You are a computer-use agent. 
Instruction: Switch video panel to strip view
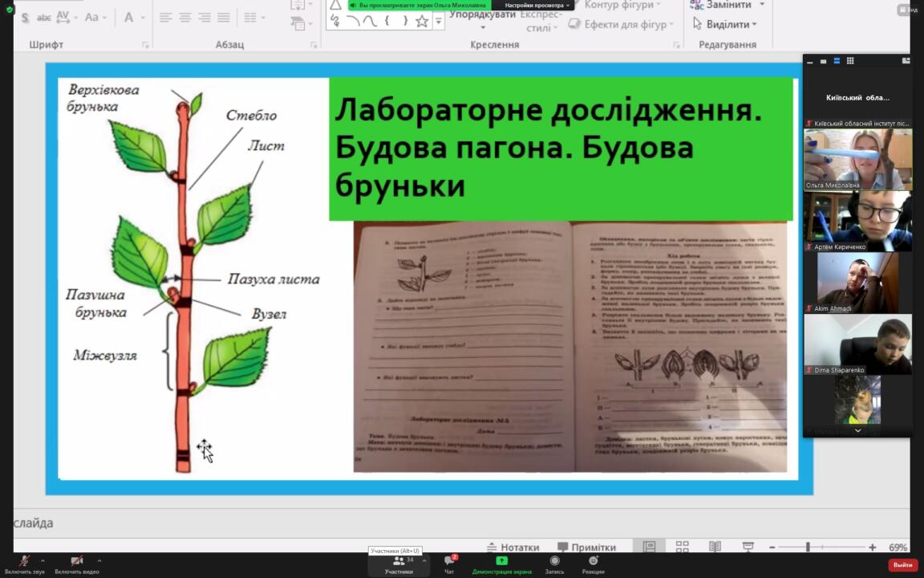click(837, 61)
